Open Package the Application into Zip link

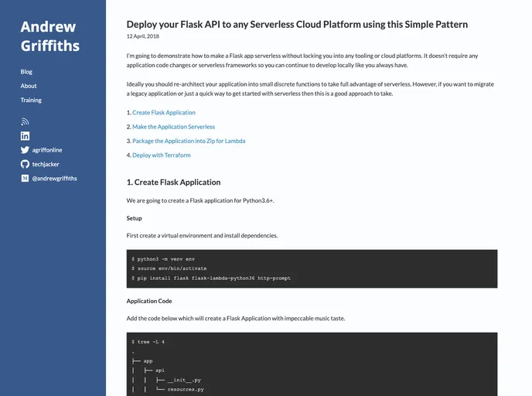coord(189,141)
